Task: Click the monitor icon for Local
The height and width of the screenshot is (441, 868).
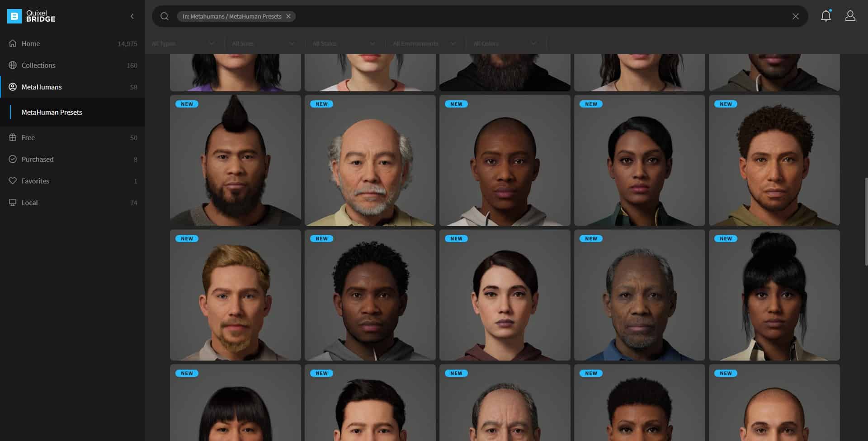Action: [13, 202]
